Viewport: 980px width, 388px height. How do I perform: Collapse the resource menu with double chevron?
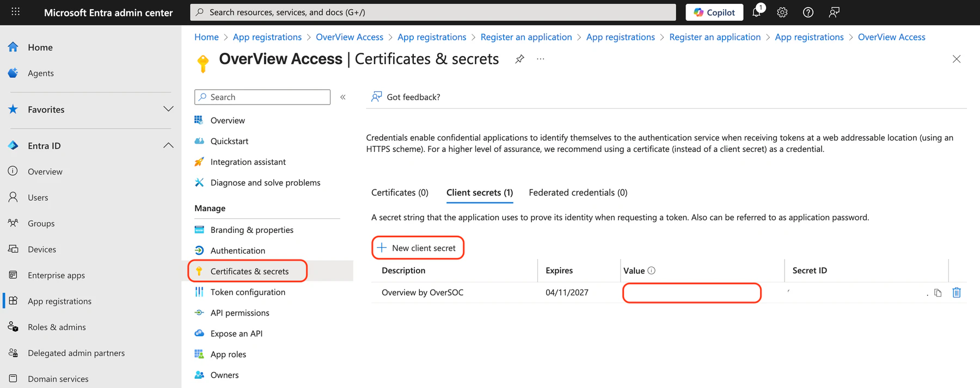coord(343,97)
